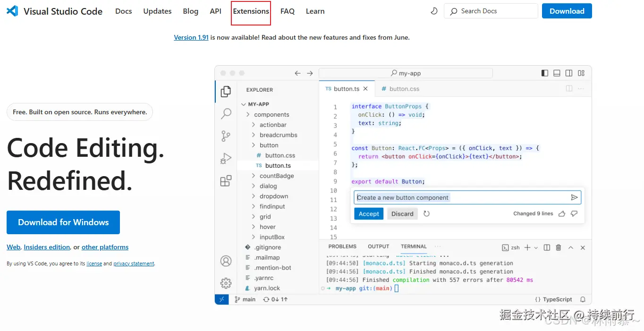Image resolution: width=644 pixels, height=331 pixels.
Task: Select the Search magnifier in activity bar
Action: (x=226, y=114)
